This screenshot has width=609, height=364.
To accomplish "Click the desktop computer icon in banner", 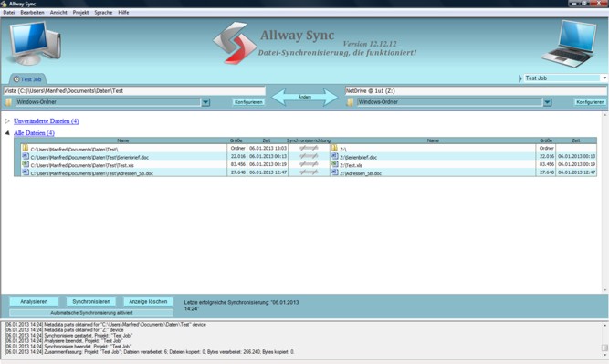I will 35,43.
